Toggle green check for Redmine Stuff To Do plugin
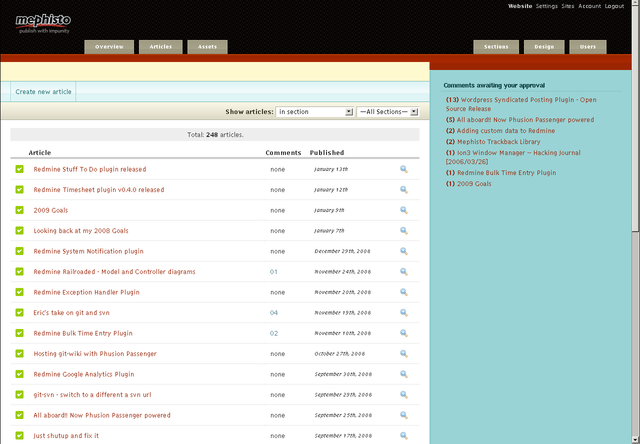 20,169
